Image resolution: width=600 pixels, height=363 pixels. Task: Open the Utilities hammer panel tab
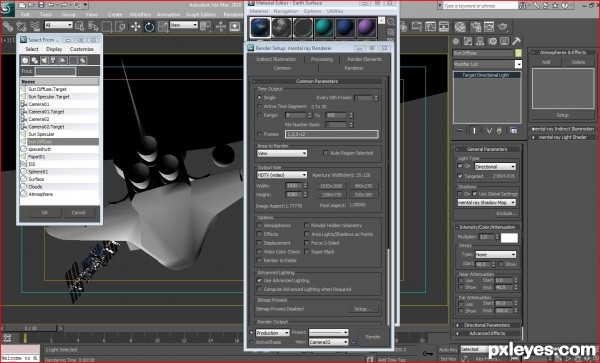[516, 41]
